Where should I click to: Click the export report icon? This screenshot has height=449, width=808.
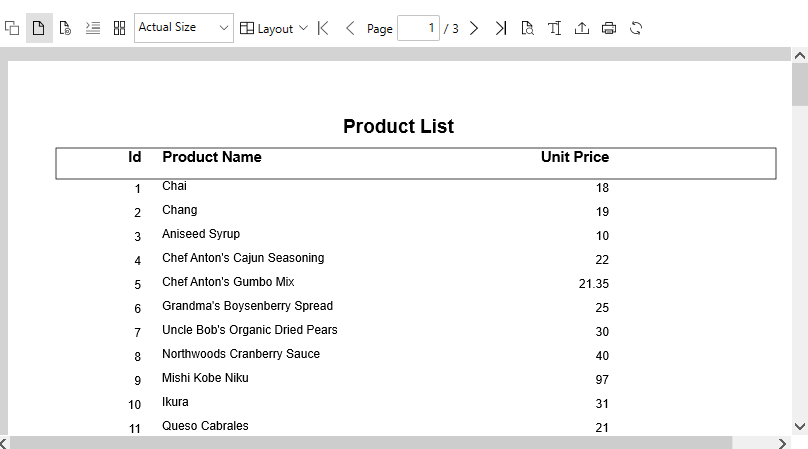582,28
